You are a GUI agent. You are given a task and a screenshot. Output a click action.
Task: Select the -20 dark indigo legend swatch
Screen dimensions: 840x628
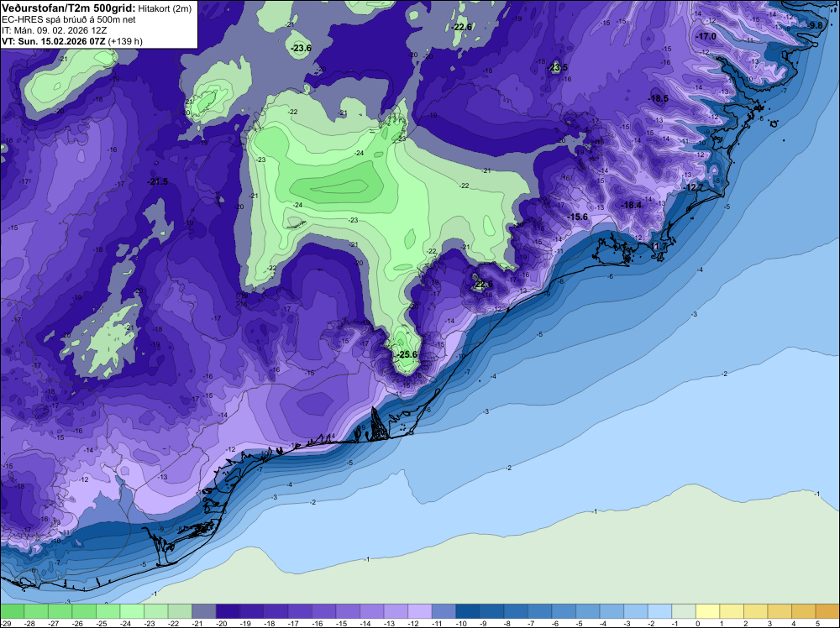[x=228, y=611]
